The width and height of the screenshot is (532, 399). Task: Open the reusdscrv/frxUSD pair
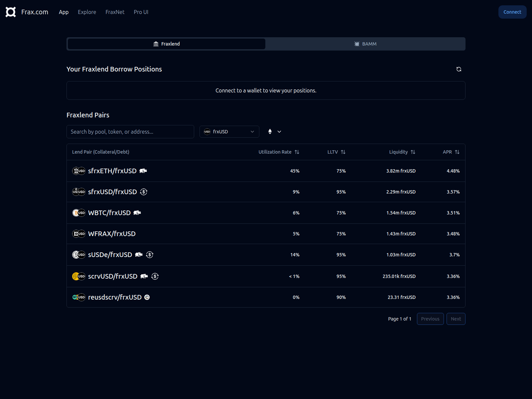[266, 297]
